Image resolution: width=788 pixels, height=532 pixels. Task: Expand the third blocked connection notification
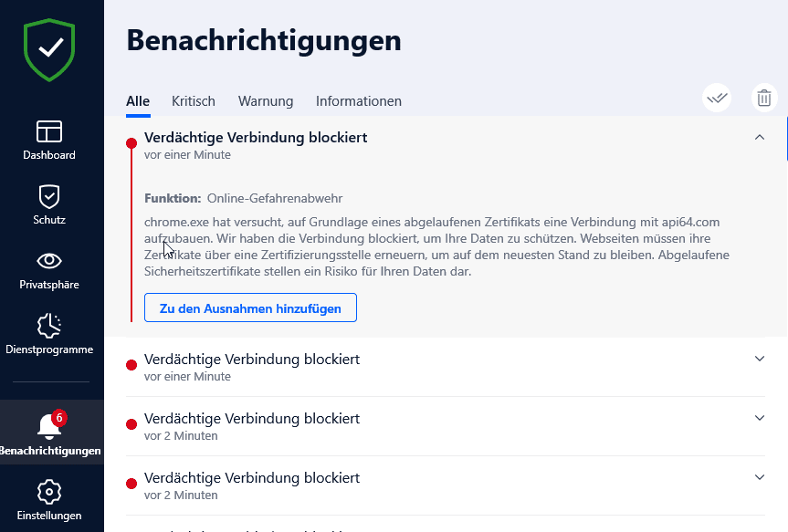click(759, 418)
